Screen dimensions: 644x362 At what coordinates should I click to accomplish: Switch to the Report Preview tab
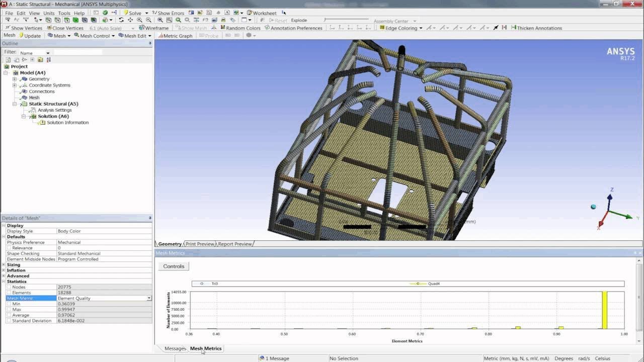[x=234, y=244]
